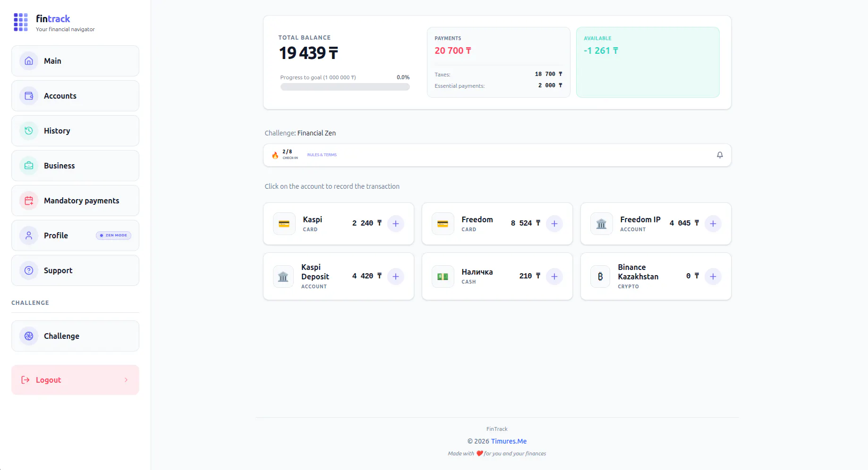Click the Freedom IP balance 4 045 ₸
The image size is (868, 470).
pyautogui.click(x=684, y=223)
